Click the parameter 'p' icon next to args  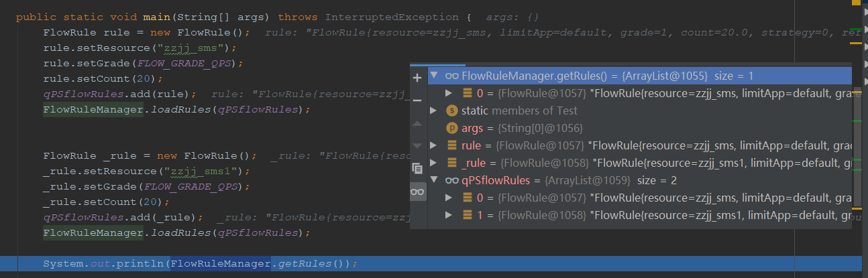pyautogui.click(x=452, y=128)
